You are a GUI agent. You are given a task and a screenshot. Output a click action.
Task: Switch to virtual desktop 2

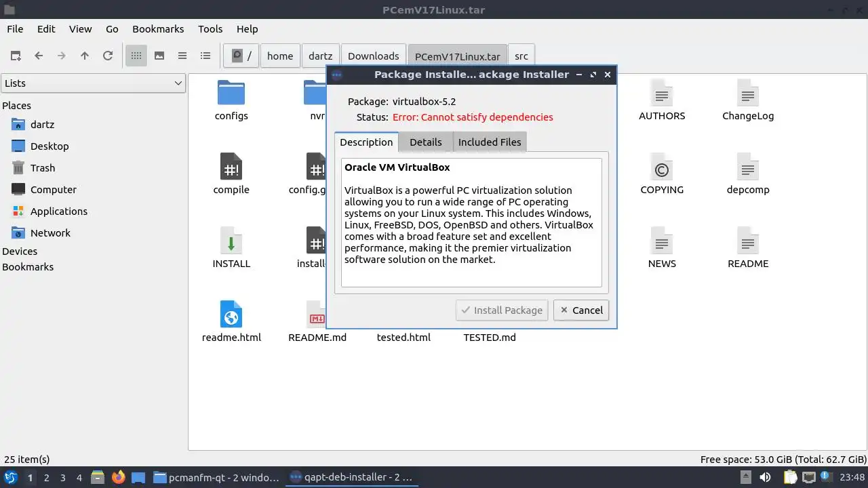click(x=46, y=478)
